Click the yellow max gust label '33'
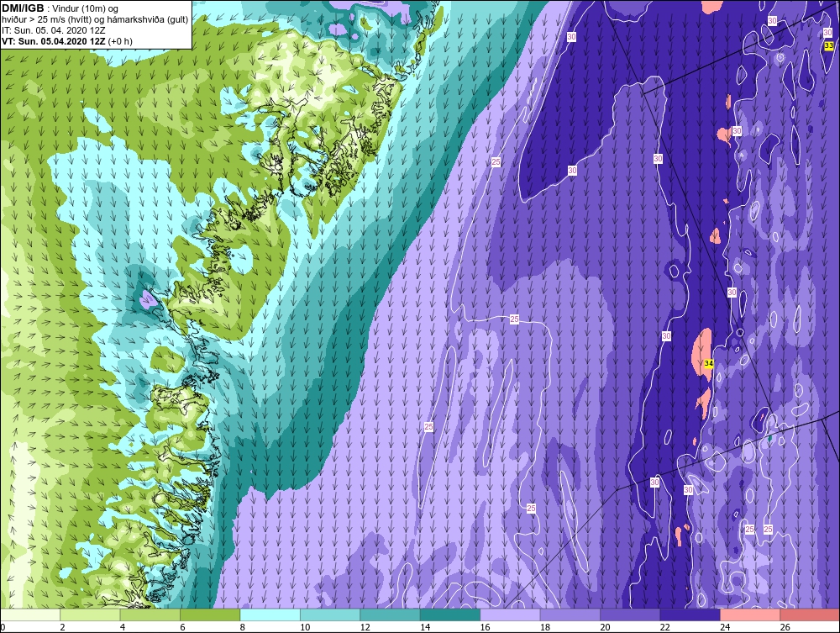840x633 pixels. pos(829,46)
